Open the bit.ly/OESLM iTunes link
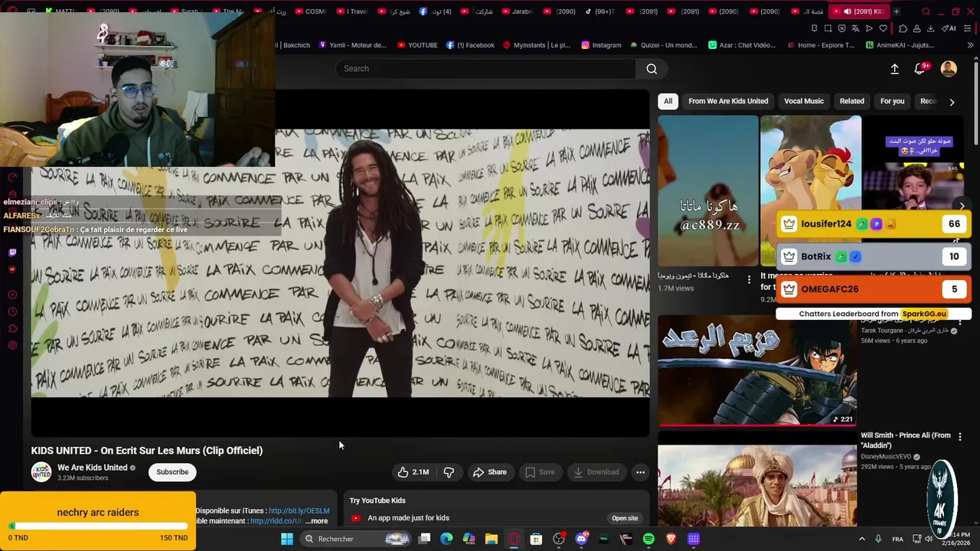 [x=299, y=510]
